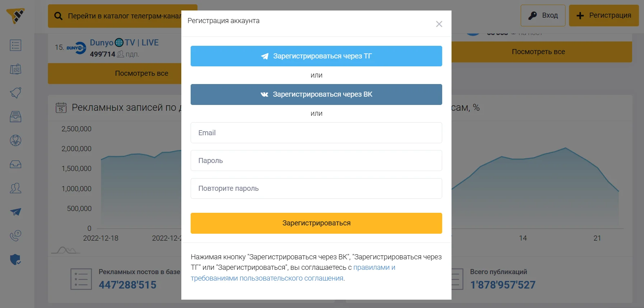Click the bell notifications sidebar icon

tap(15, 93)
